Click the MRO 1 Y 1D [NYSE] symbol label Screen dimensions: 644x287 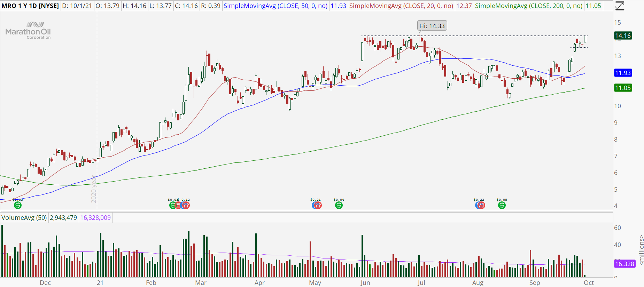click(x=30, y=6)
